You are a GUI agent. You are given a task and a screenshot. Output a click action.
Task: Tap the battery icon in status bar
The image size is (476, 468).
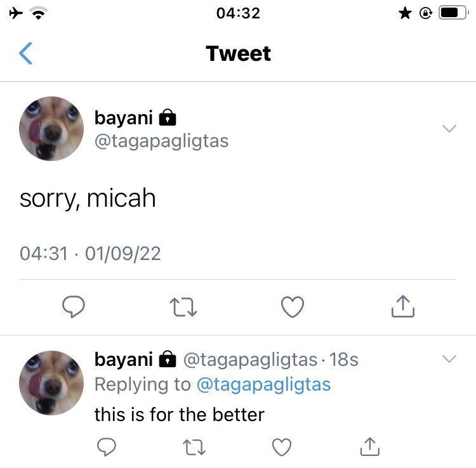453,13
